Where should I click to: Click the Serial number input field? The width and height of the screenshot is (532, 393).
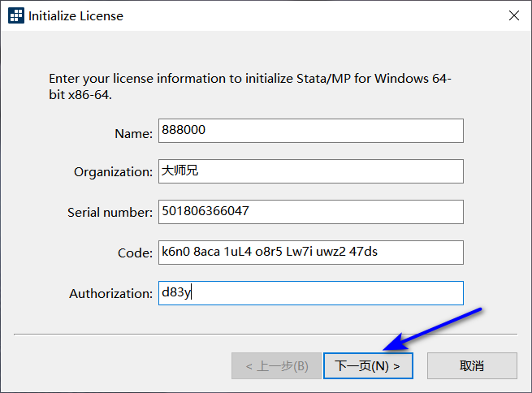[x=311, y=212]
